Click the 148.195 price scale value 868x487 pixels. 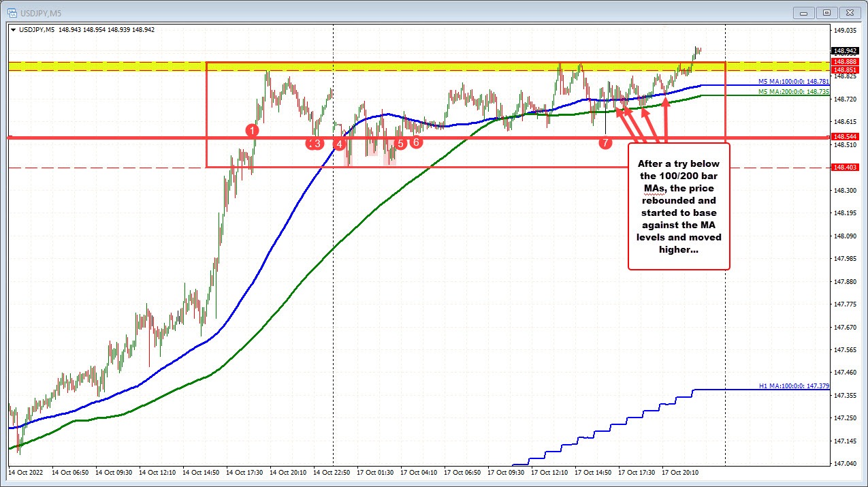[845, 213]
